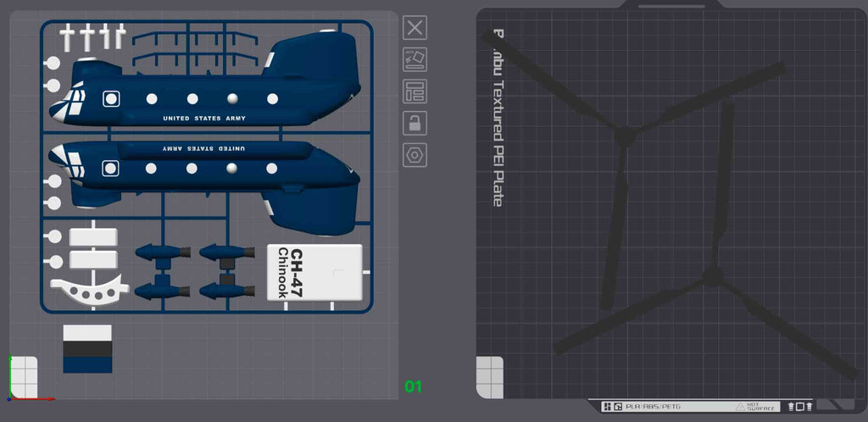
Task: Pick the white stripe of the color block
Action: [87, 332]
